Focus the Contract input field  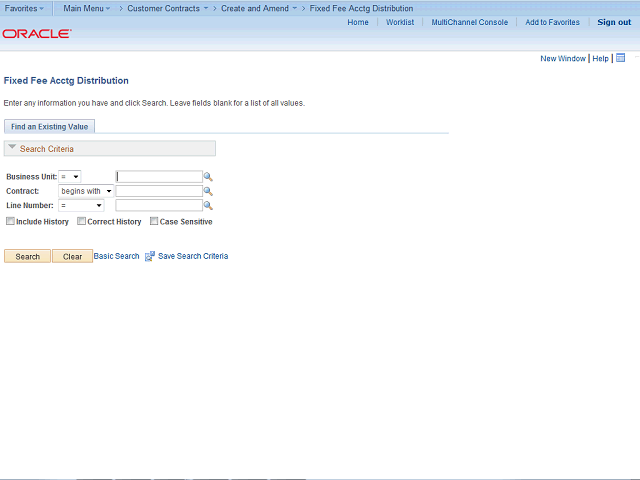(159, 191)
